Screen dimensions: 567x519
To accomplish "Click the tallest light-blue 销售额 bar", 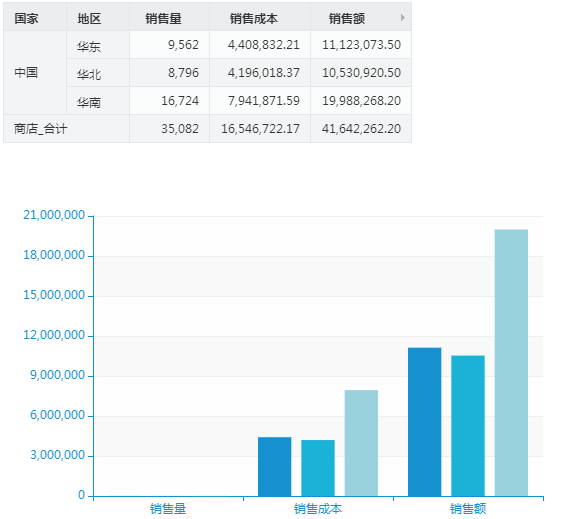I will (511, 363).
